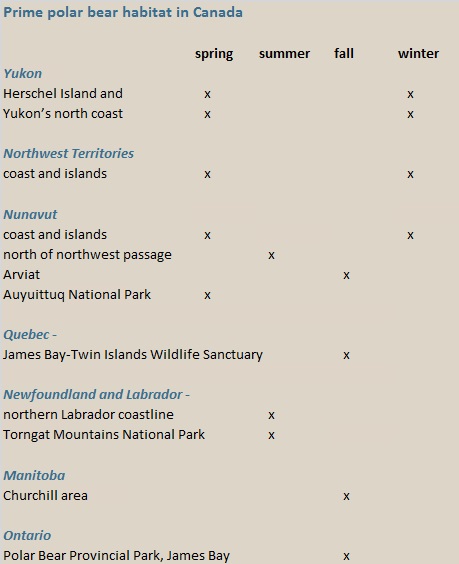
Task: Click the James Bay-Twin Islands Wildlife Sanctuary text
Action: (x=133, y=355)
